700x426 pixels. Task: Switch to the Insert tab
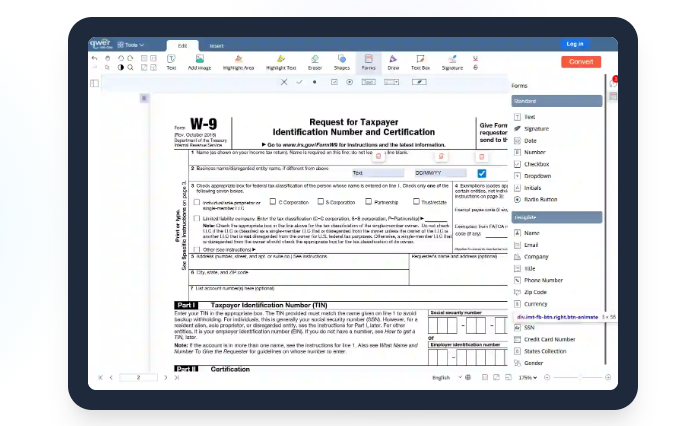point(217,46)
